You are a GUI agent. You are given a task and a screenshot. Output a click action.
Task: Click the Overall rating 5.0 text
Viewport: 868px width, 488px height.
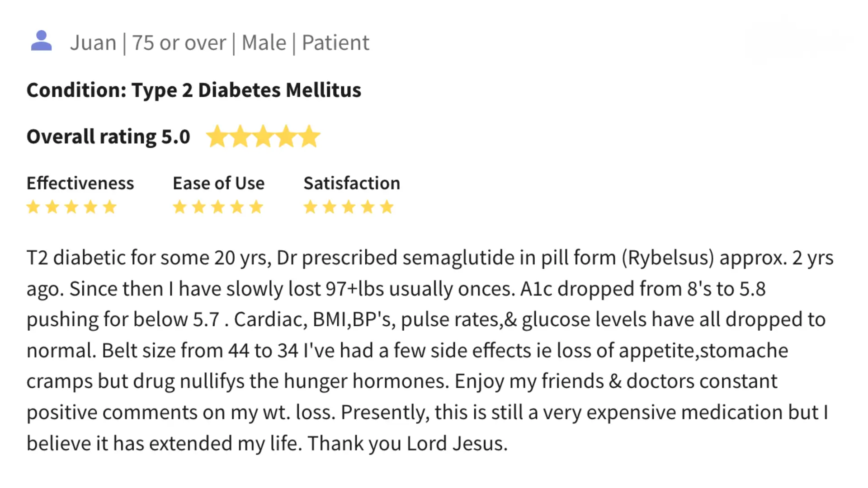point(108,136)
